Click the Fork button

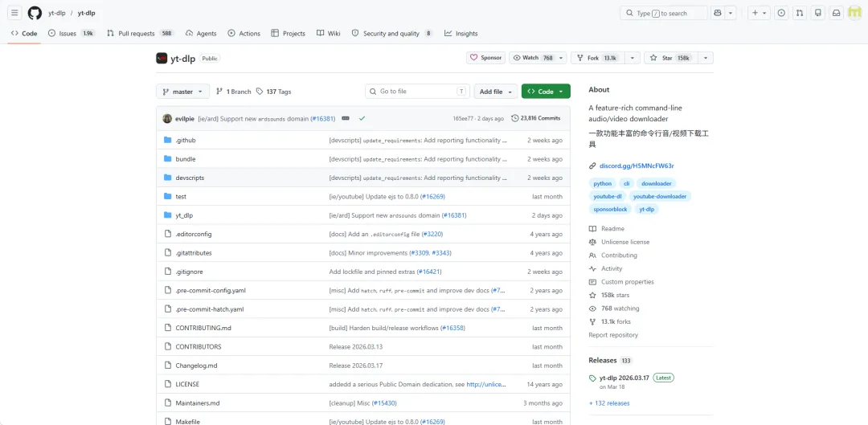click(597, 58)
